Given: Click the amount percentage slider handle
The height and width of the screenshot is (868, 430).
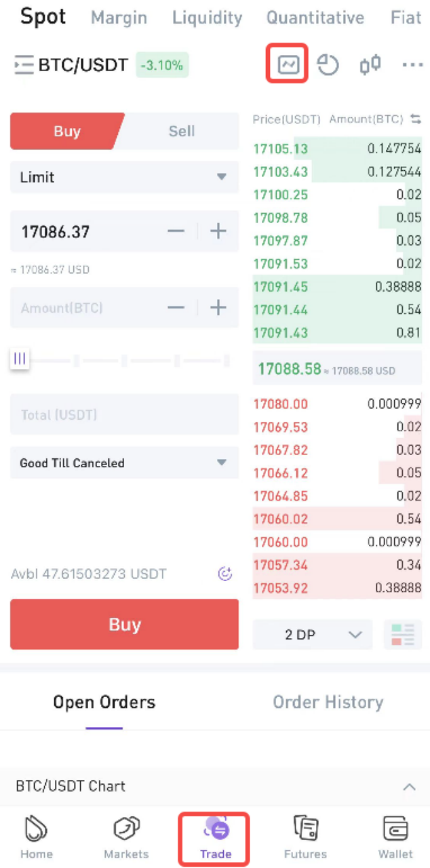Looking at the screenshot, I should [x=20, y=359].
